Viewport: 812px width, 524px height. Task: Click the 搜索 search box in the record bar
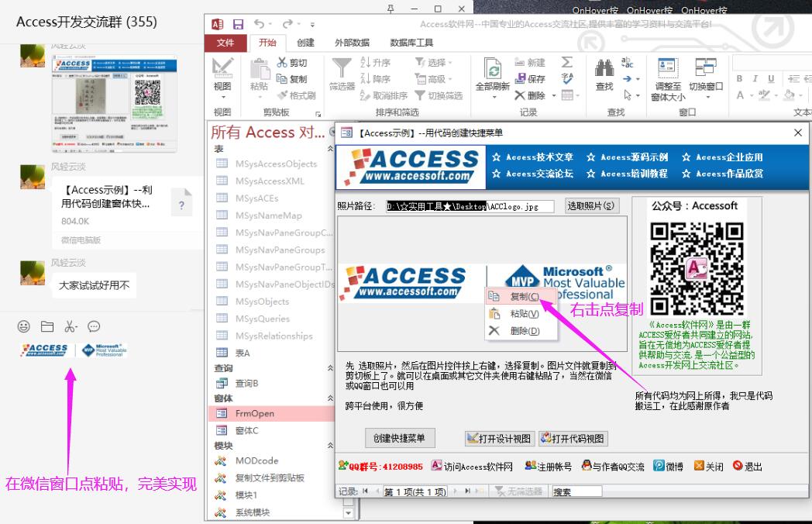pyautogui.click(x=577, y=491)
